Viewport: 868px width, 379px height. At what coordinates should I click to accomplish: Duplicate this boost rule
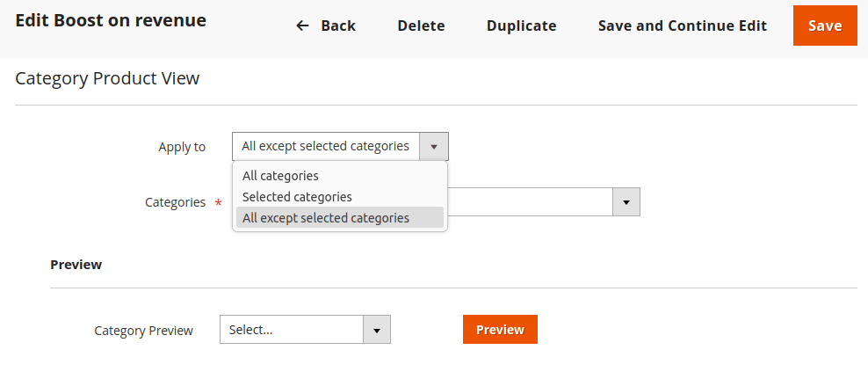click(521, 26)
